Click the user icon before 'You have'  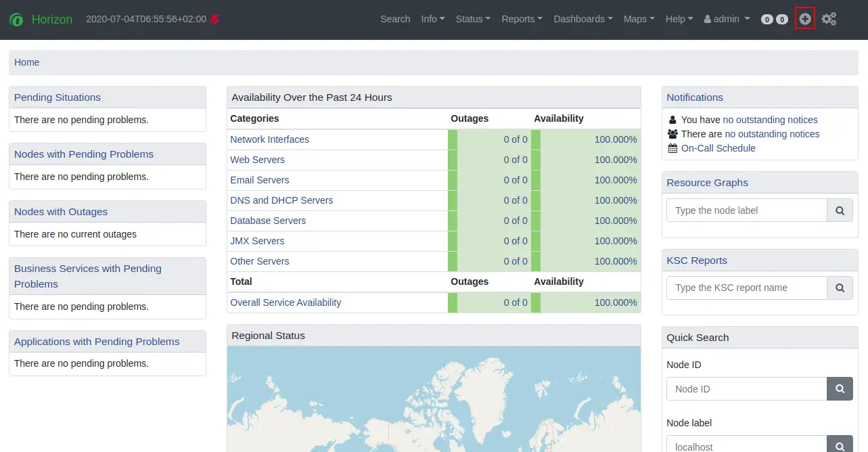coord(671,120)
